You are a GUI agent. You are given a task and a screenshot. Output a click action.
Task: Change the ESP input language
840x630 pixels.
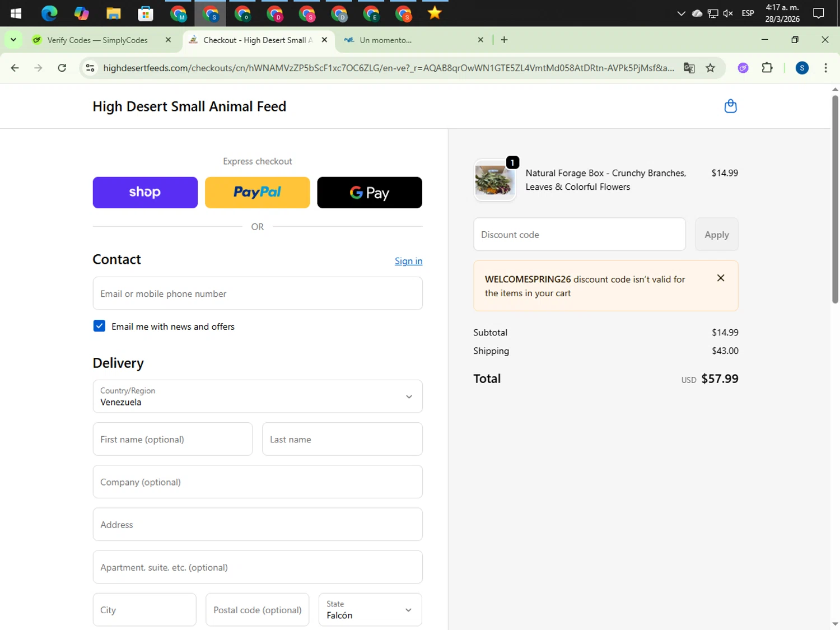tap(748, 13)
